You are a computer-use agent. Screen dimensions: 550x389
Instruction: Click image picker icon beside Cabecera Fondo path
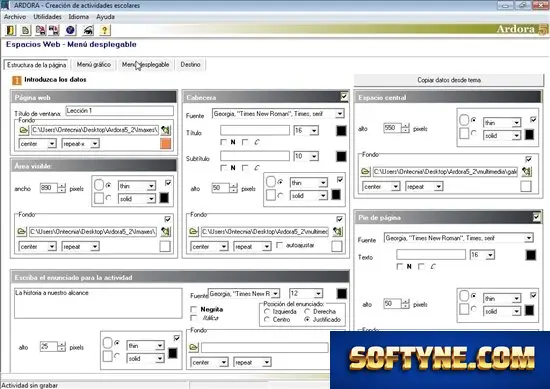(x=337, y=232)
